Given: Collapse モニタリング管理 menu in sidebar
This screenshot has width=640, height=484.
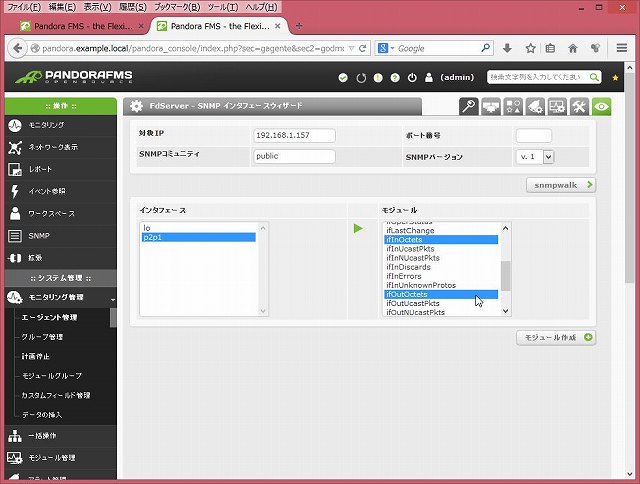Looking at the screenshot, I should tap(60, 298).
